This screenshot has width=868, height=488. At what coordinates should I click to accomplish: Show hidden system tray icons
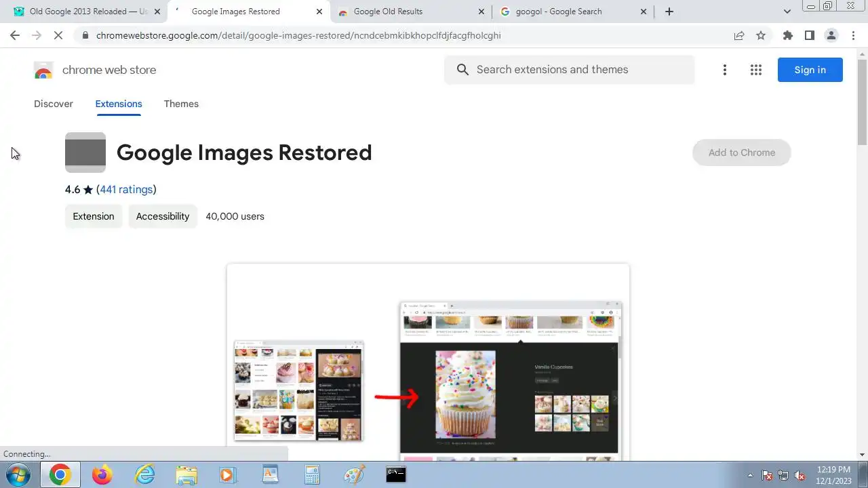pyautogui.click(x=750, y=475)
